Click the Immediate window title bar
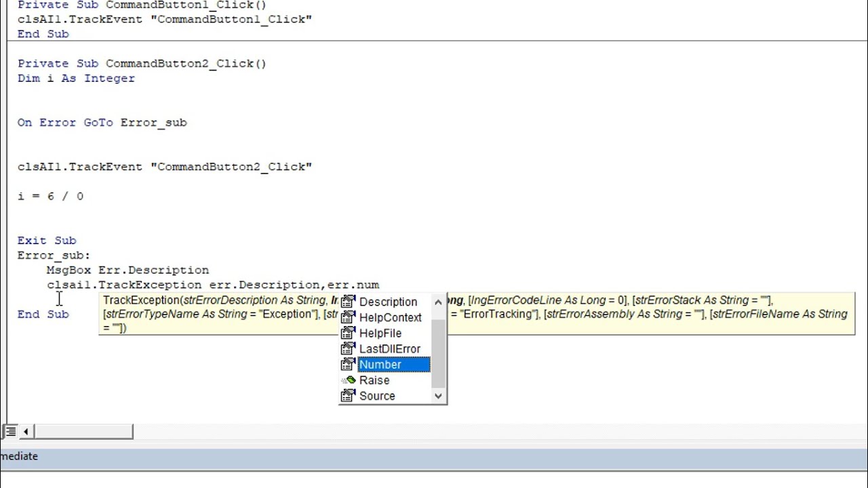The width and height of the screenshot is (868, 488). click(434, 457)
